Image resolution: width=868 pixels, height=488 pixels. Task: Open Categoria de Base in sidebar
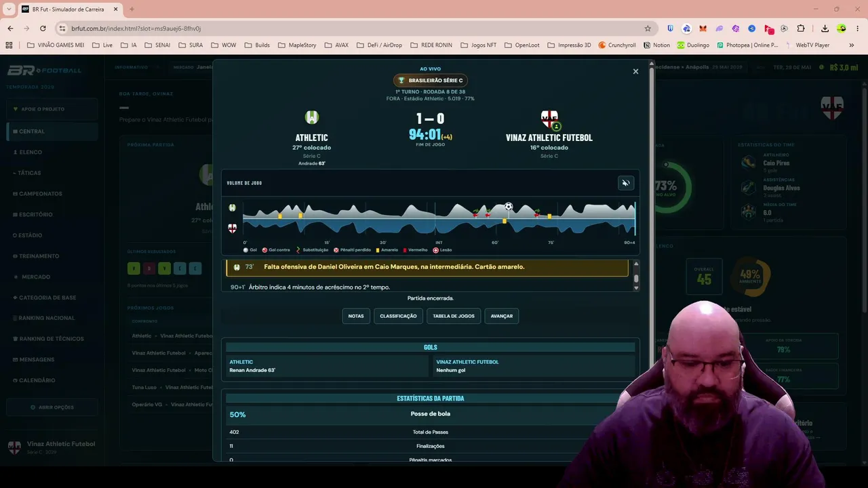52,298
